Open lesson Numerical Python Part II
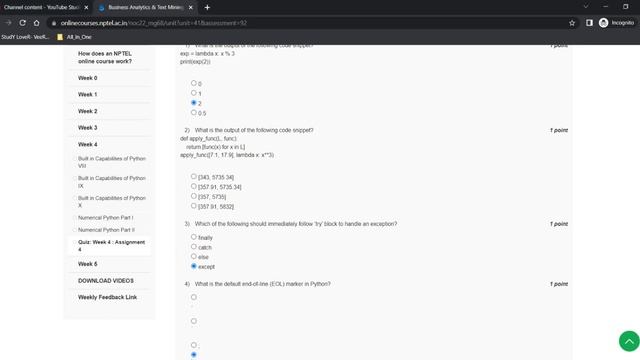This screenshot has height=360, width=640. click(x=106, y=230)
